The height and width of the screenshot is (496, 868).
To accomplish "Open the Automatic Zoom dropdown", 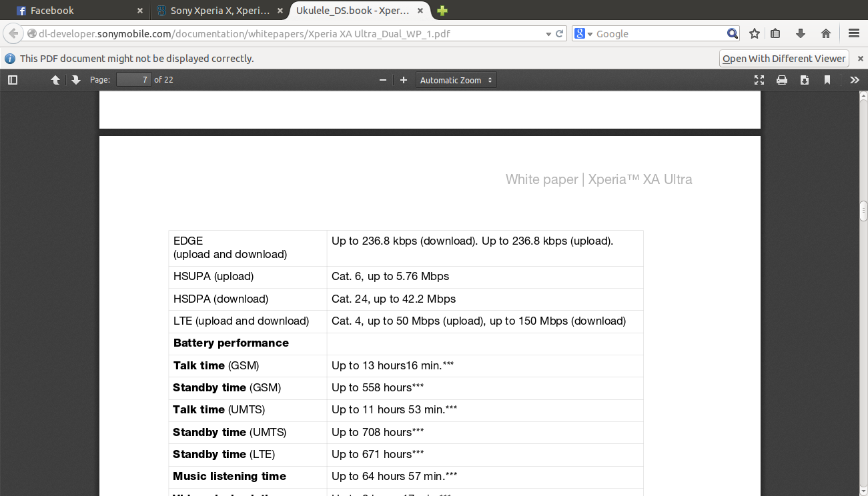I will click(x=456, y=80).
